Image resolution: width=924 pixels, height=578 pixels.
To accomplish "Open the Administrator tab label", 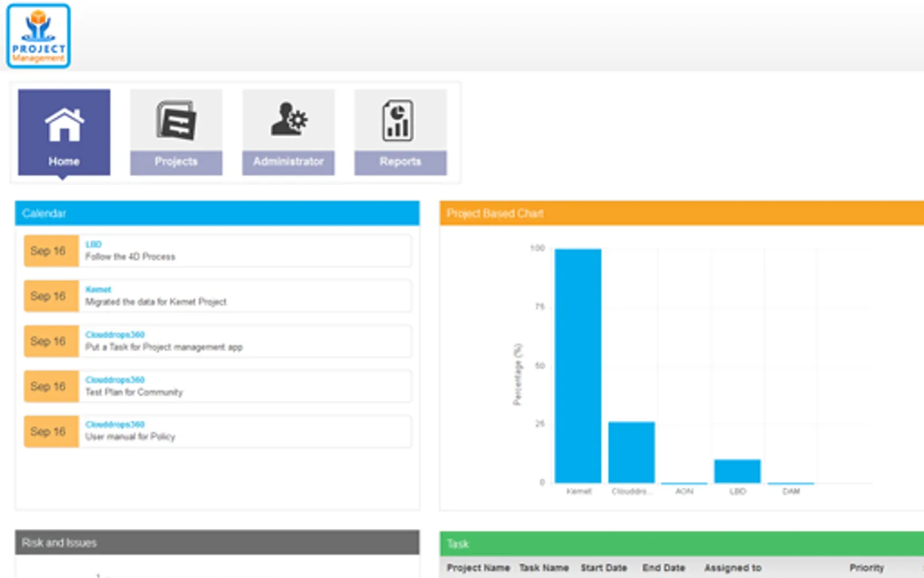I will pos(288,162).
